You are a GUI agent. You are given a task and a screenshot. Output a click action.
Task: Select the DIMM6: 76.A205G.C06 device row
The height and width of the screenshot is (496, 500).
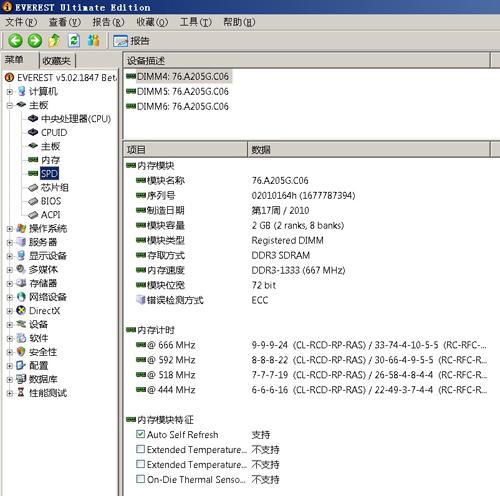(x=177, y=107)
